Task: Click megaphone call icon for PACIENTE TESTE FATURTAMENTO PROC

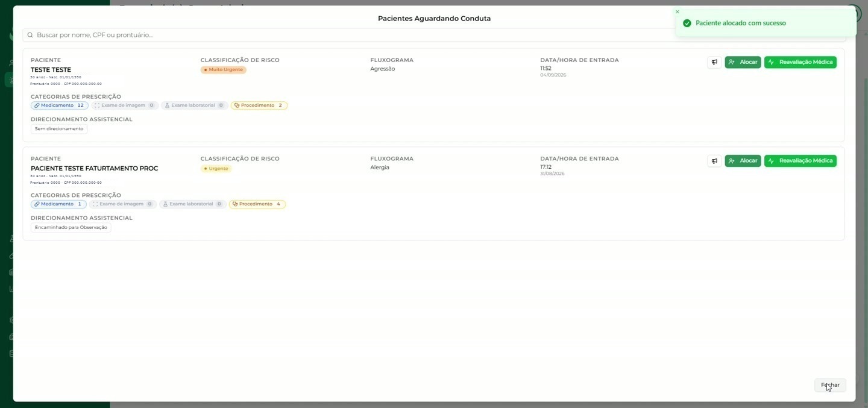Action: click(714, 161)
